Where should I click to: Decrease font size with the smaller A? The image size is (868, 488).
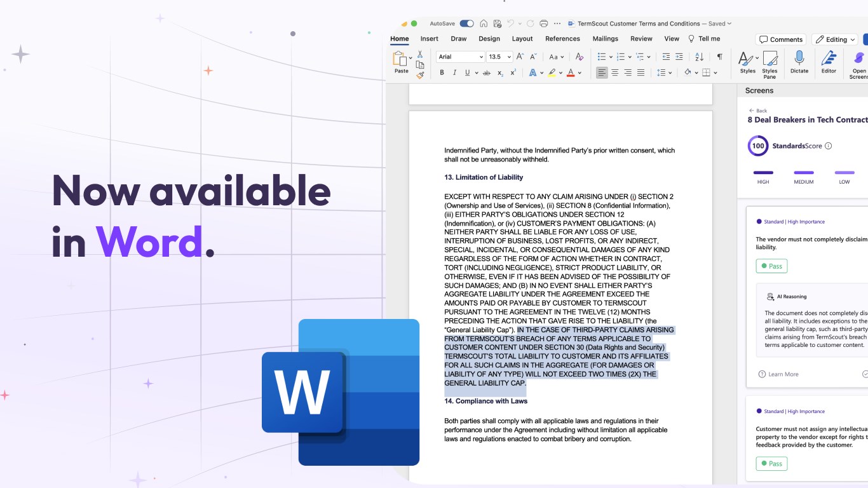click(534, 57)
